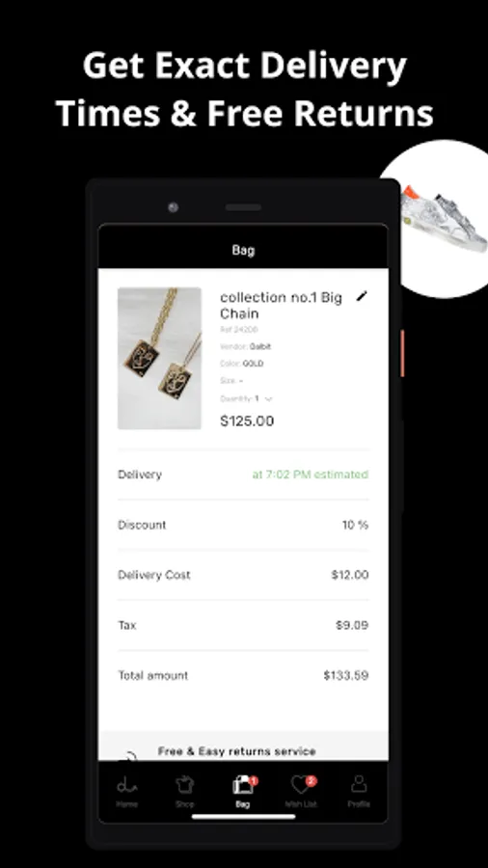Screen dimensions: 488x868
Task: Expand the Quantity dropdown chevron
Action: (269, 398)
